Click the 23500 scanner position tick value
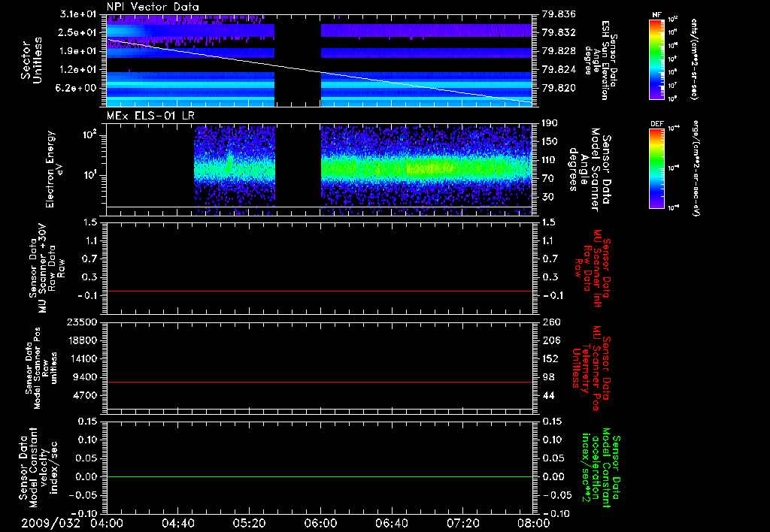 (x=82, y=322)
